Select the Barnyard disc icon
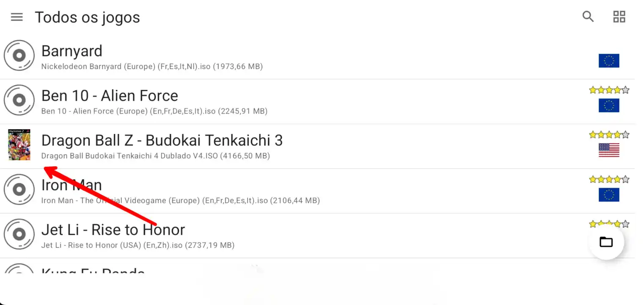 (19, 55)
